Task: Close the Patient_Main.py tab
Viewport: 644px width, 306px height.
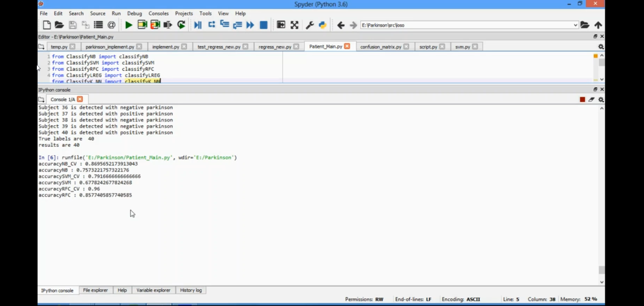Action: (x=347, y=46)
